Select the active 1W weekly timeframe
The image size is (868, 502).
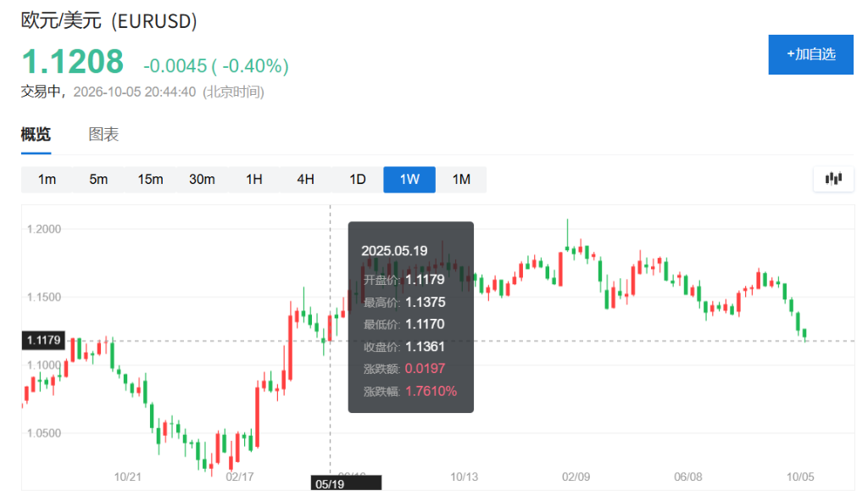(409, 180)
